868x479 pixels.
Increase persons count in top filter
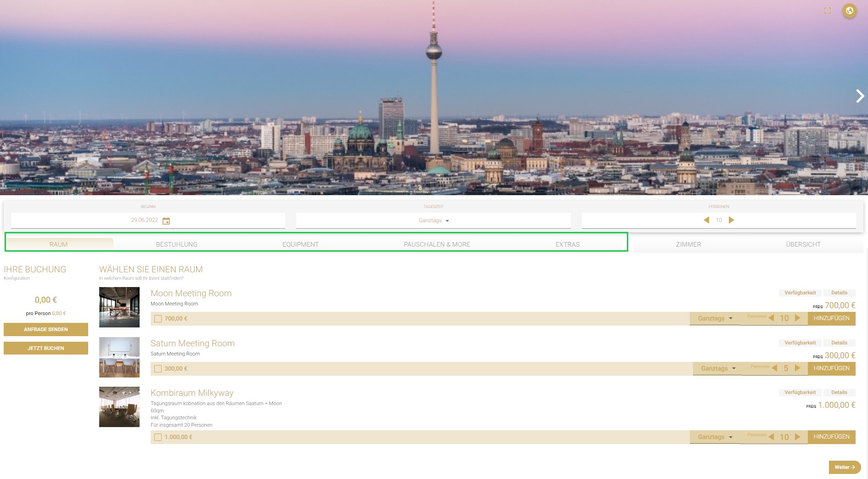tap(732, 220)
